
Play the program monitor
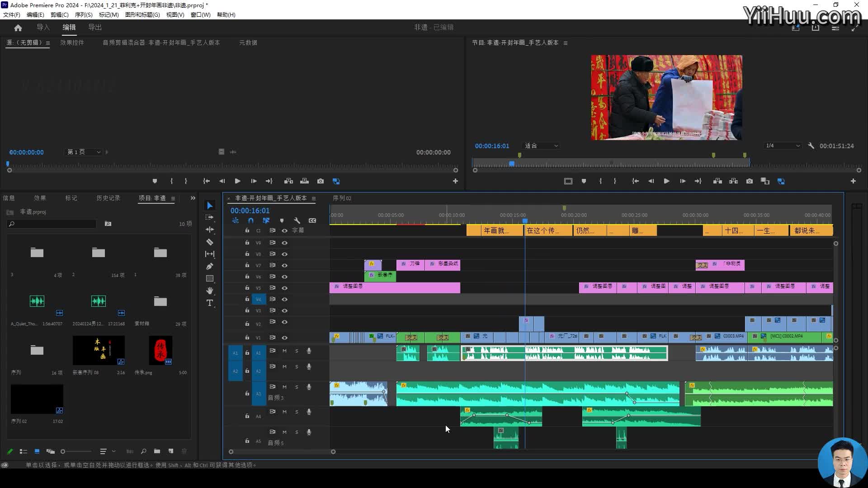(666, 181)
